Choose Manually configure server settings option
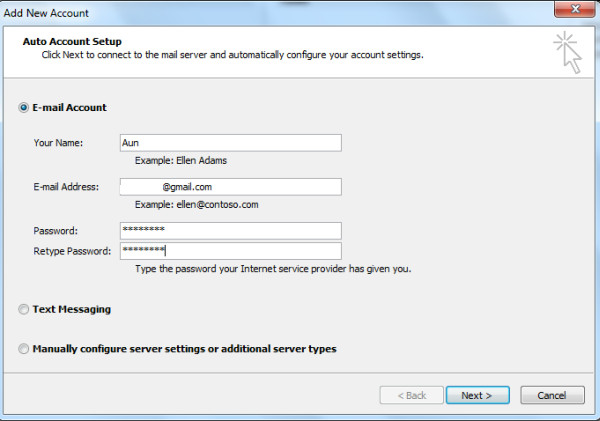The height and width of the screenshot is (421, 600). [x=23, y=349]
